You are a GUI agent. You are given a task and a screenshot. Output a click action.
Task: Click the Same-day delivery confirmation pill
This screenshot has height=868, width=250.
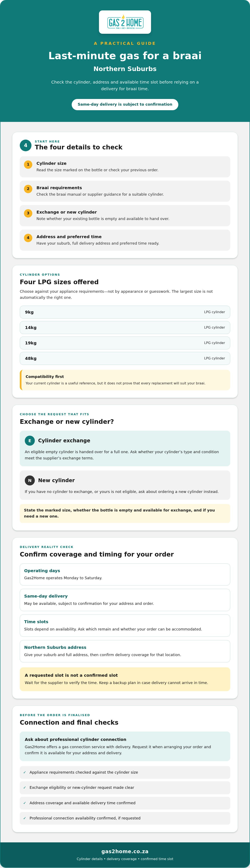[x=125, y=104]
